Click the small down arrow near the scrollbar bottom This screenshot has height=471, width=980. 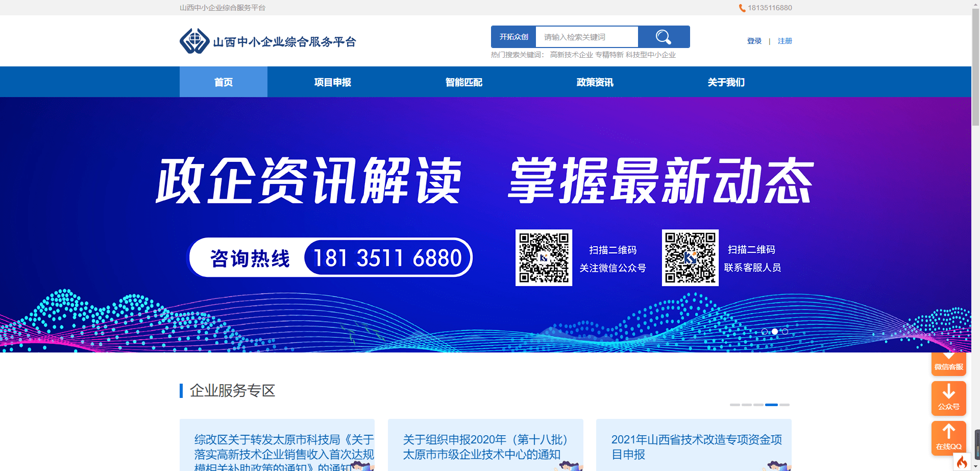tap(975, 466)
